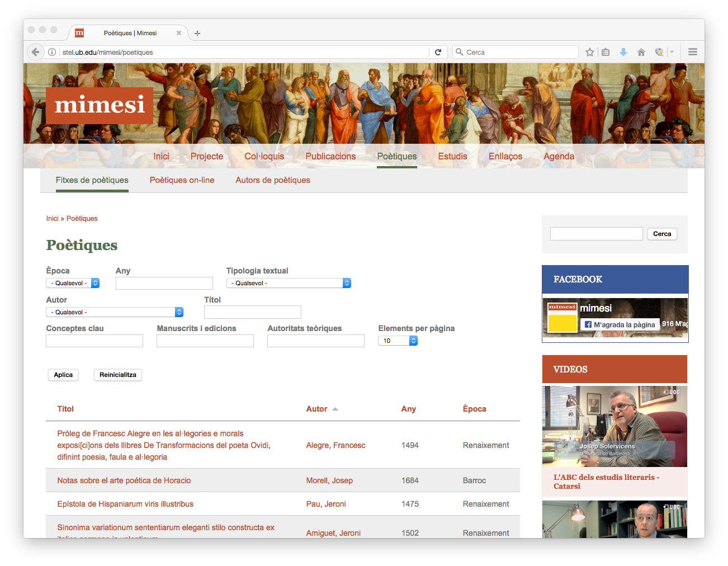Viewport: 728px width, 566px height.
Task: Click the Reinicialitza button
Action: coord(118,375)
